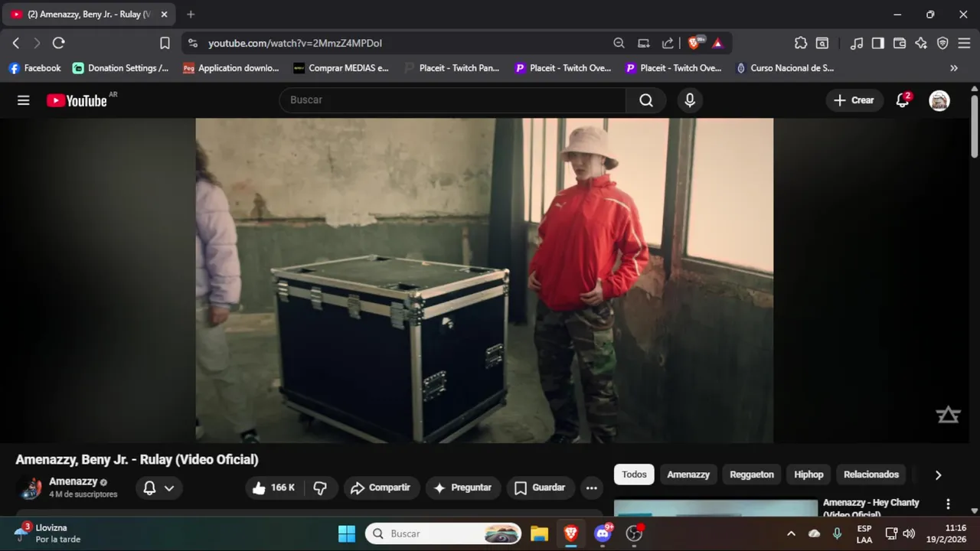Go back to previous page
Screen dimensions: 980x551
point(16,43)
